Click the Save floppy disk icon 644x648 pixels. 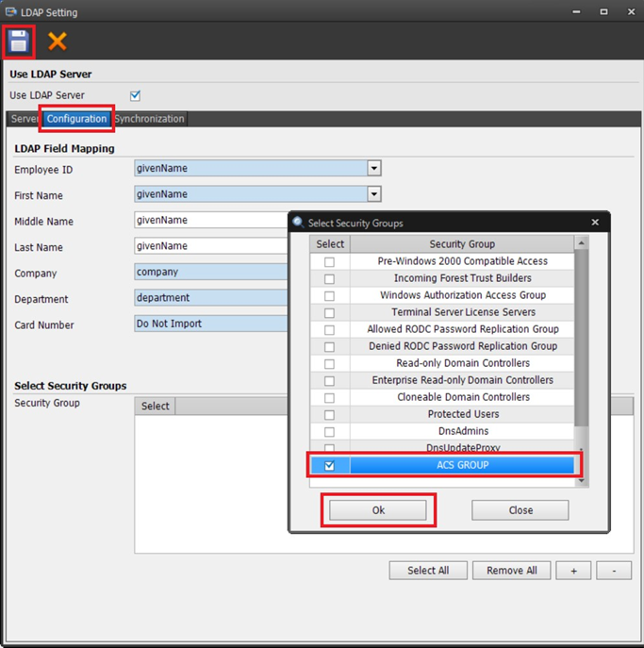point(19,42)
